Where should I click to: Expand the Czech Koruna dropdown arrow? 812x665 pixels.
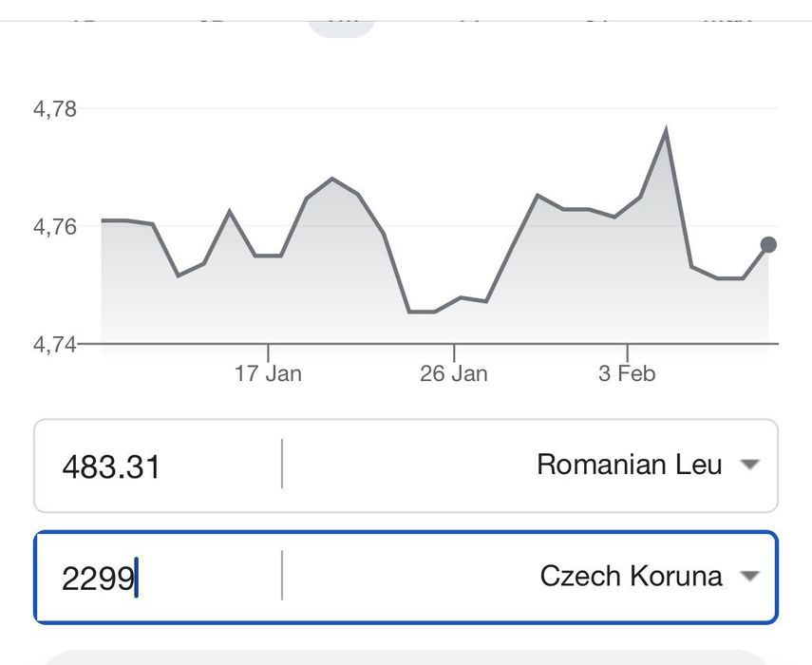pyautogui.click(x=750, y=576)
